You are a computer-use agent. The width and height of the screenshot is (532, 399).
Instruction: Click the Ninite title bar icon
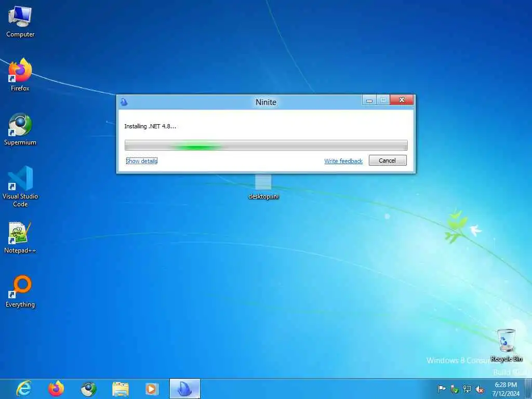[124, 102]
